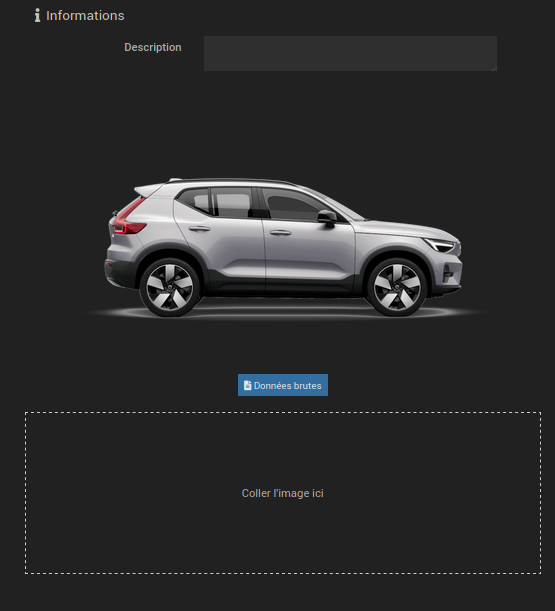Click the car's front door handle
This screenshot has height=611, width=555.
281,233
